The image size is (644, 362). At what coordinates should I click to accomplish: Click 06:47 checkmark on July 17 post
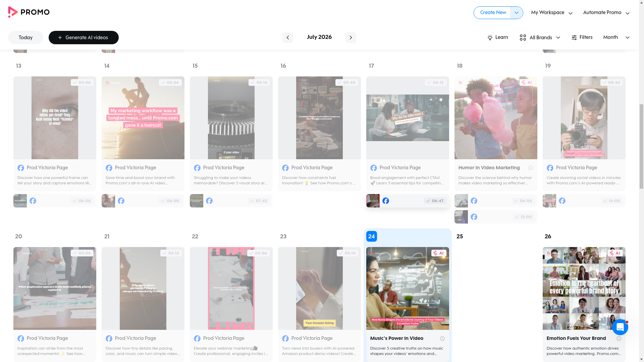pos(435,201)
